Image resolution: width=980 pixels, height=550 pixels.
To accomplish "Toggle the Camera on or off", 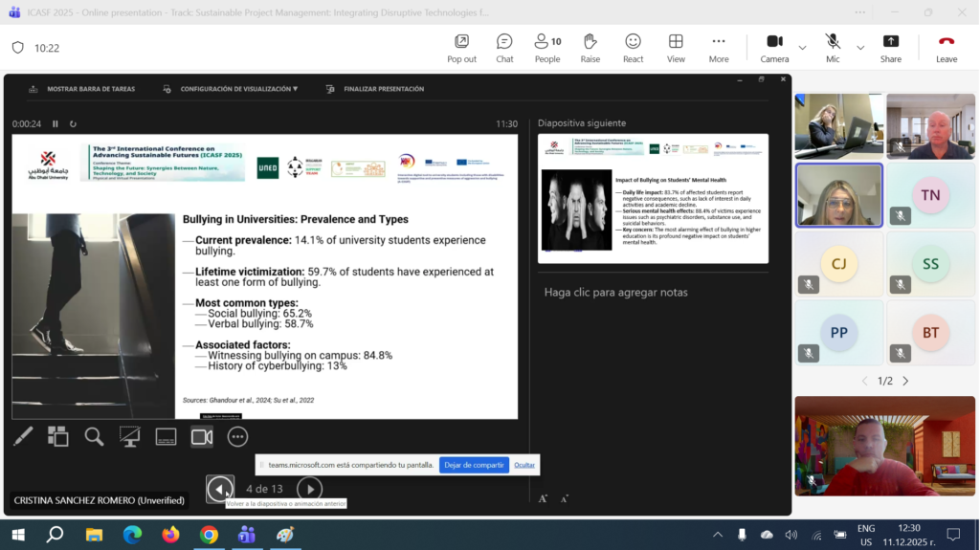I will 774,48.
